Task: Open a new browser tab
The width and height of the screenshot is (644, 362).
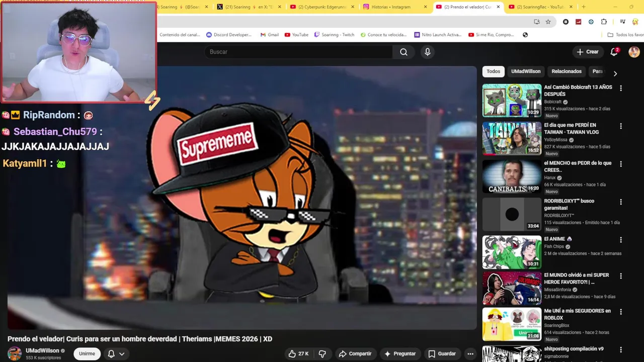Action: (584, 7)
